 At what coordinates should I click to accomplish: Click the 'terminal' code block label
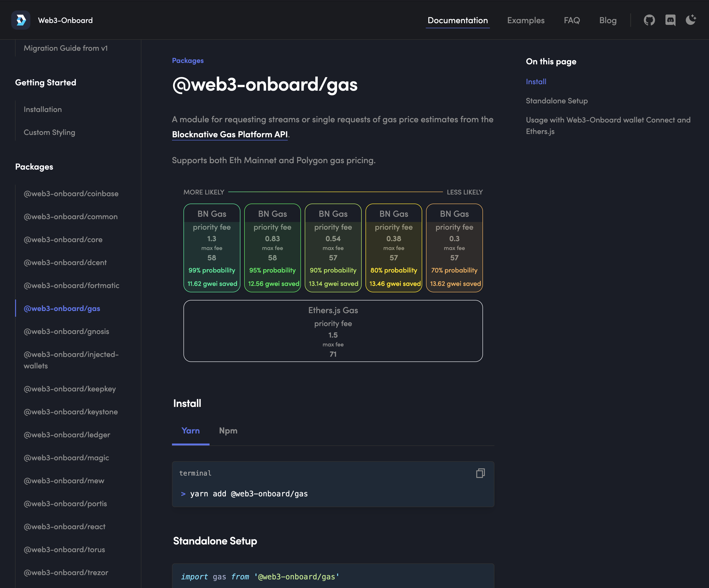click(x=195, y=473)
